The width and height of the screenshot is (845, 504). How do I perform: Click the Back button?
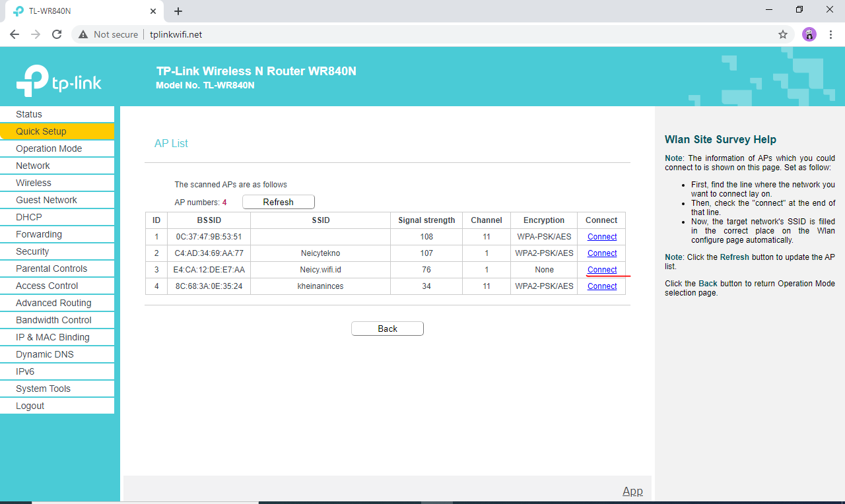click(x=388, y=329)
